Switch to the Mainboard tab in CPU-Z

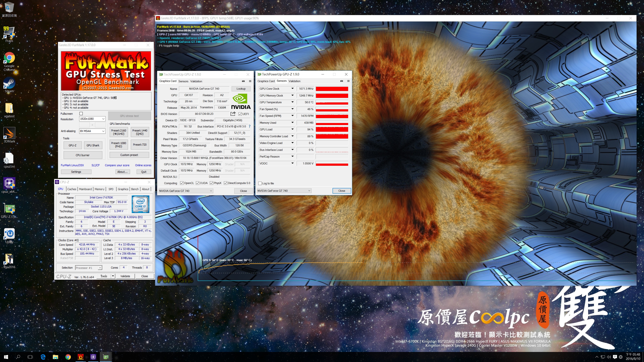click(x=86, y=189)
